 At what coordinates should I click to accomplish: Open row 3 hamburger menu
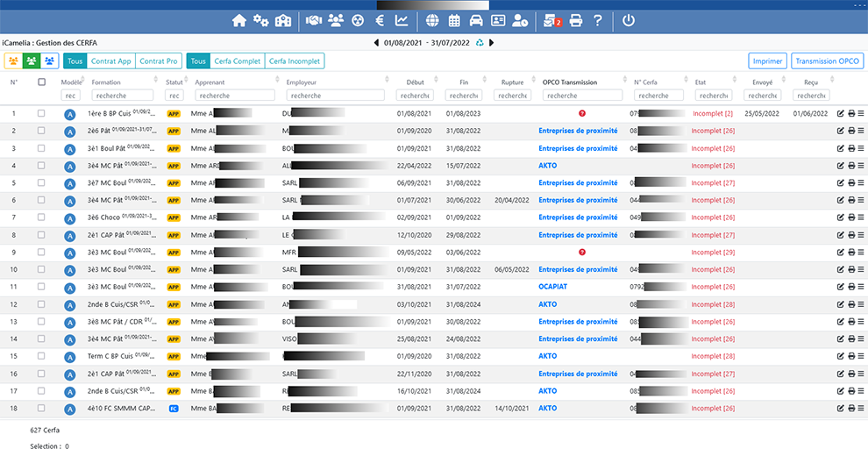click(x=861, y=148)
